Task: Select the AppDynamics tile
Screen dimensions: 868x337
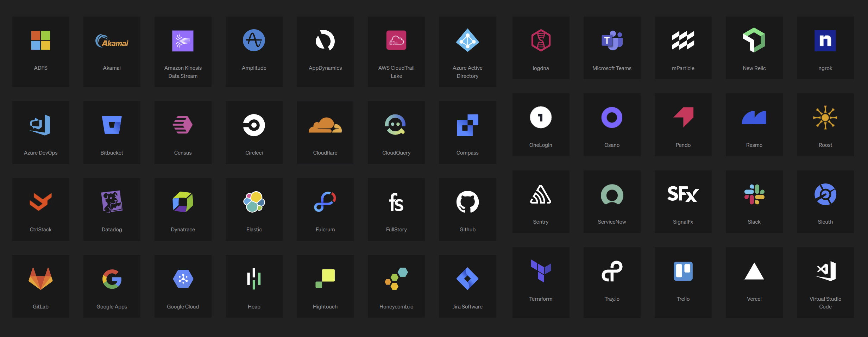Action: pyautogui.click(x=325, y=51)
